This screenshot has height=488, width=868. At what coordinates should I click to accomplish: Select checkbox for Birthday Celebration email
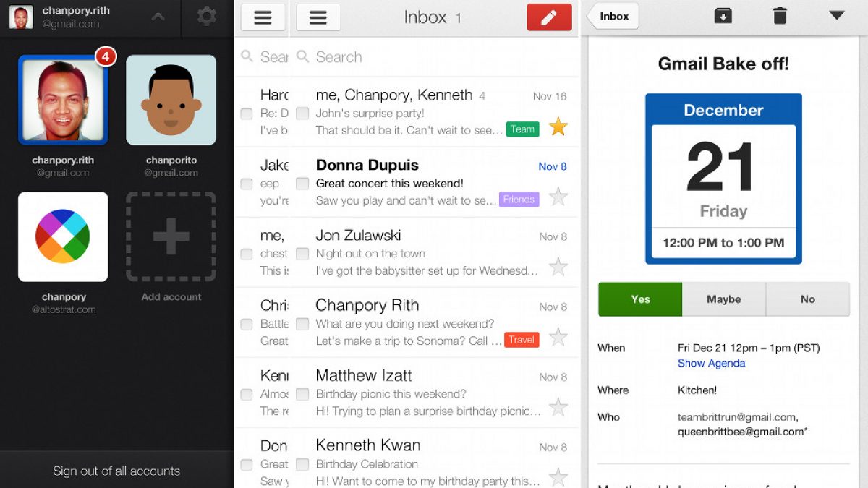[302, 464]
